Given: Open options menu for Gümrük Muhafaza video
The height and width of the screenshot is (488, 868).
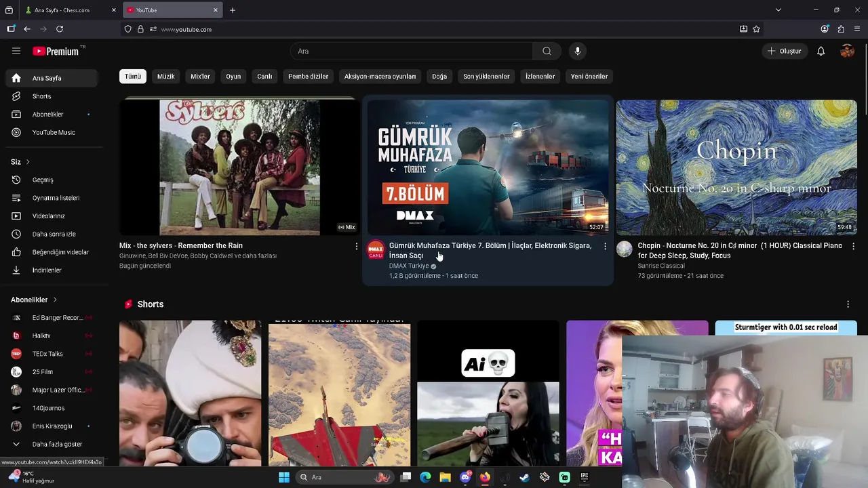Looking at the screenshot, I should (x=605, y=247).
